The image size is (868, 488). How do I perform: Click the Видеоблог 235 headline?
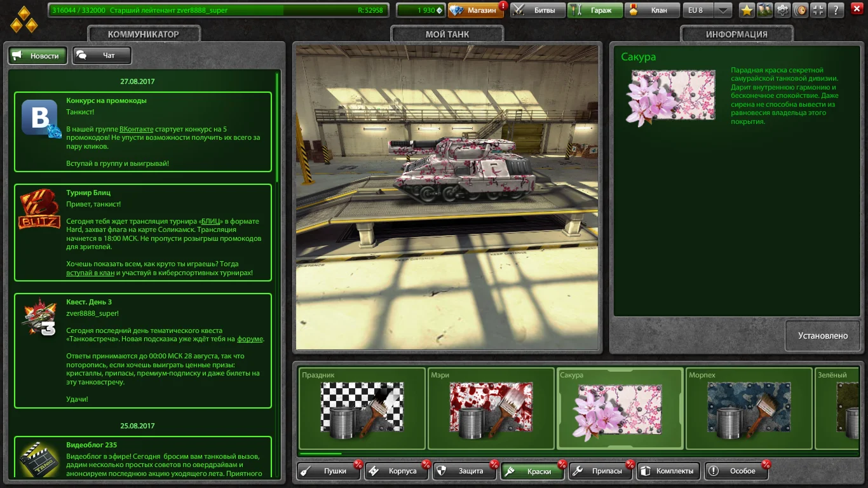[92, 445]
